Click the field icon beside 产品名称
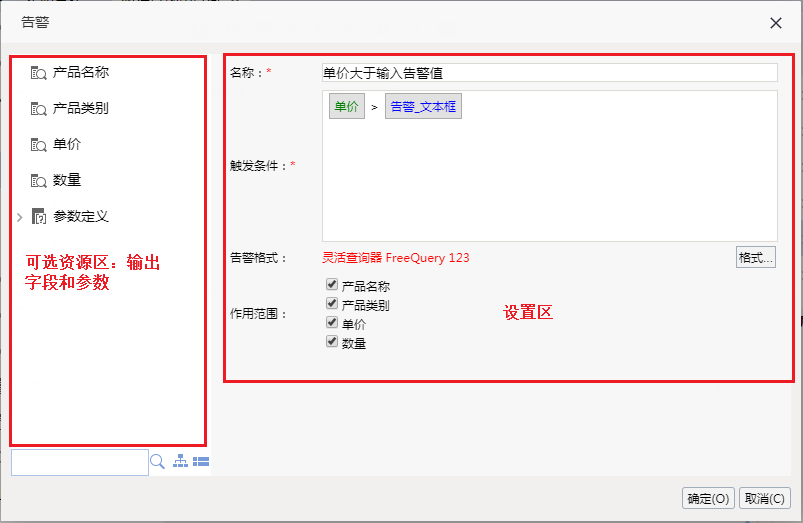Screen dimensions: 803x523 coord(38,73)
